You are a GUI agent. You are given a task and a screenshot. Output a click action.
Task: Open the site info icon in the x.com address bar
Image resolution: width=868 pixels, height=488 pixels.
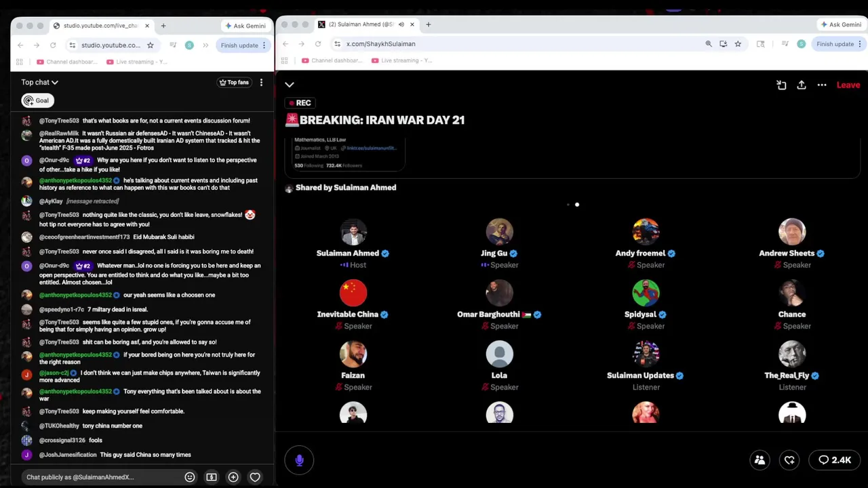[x=337, y=44]
